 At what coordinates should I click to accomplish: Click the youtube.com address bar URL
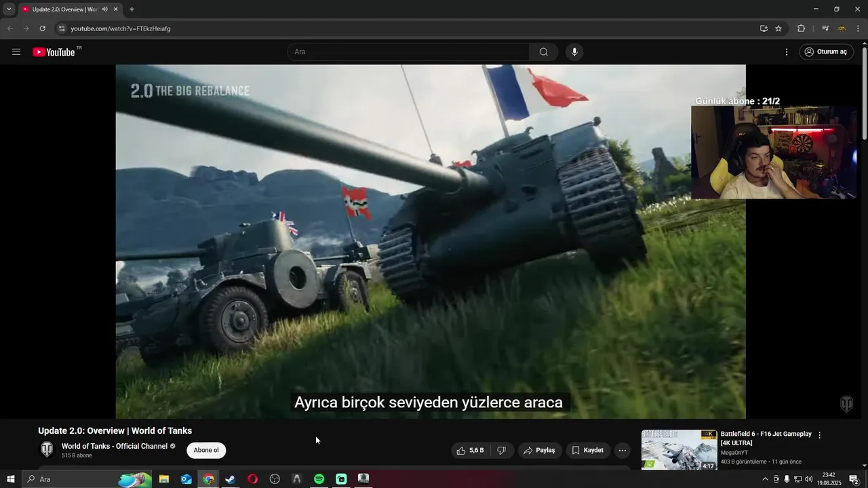[121, 28]
